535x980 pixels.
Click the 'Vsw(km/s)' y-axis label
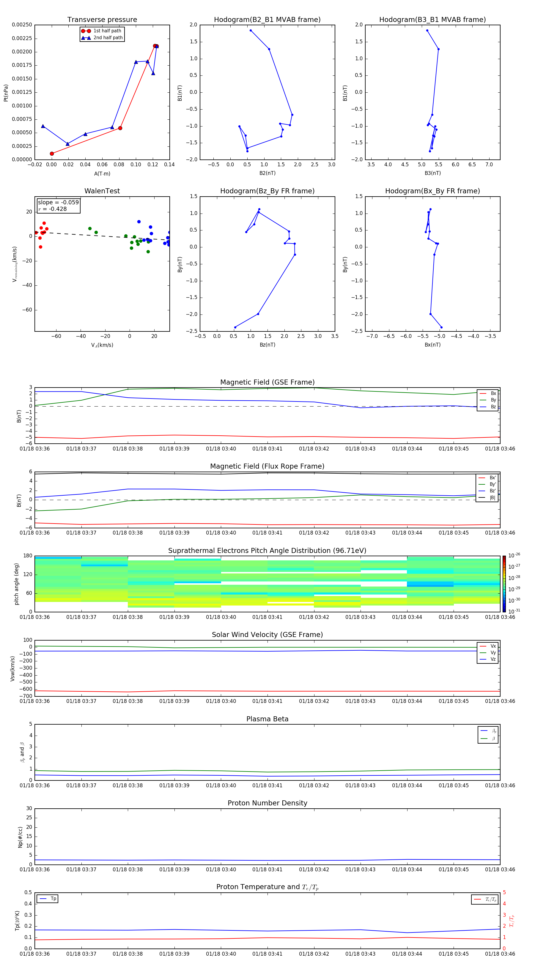click(12, 668)
